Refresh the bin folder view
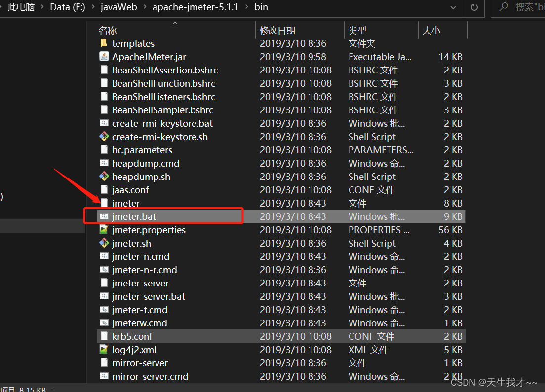545x392 pixels. coord(474,7)
